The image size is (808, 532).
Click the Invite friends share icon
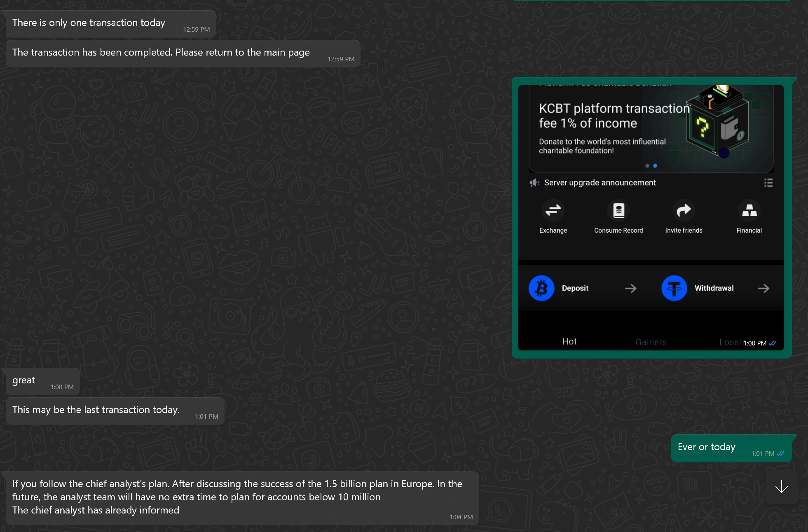tap(684, 210)
